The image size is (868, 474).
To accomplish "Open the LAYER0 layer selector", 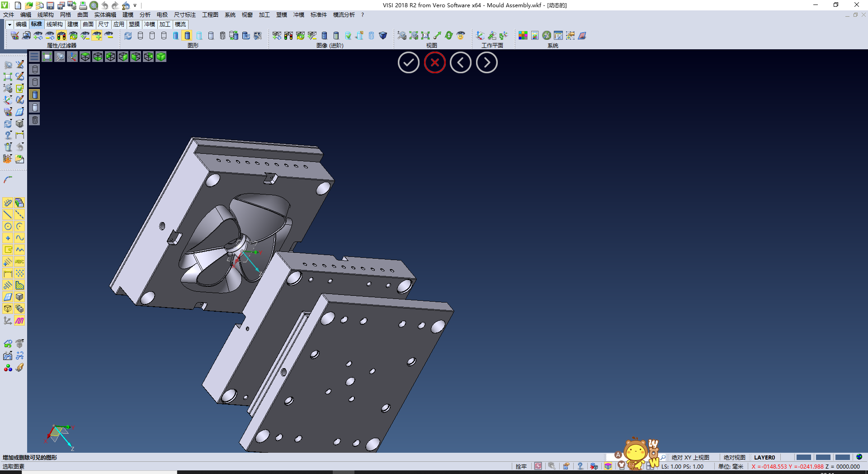I will (764, 457).
